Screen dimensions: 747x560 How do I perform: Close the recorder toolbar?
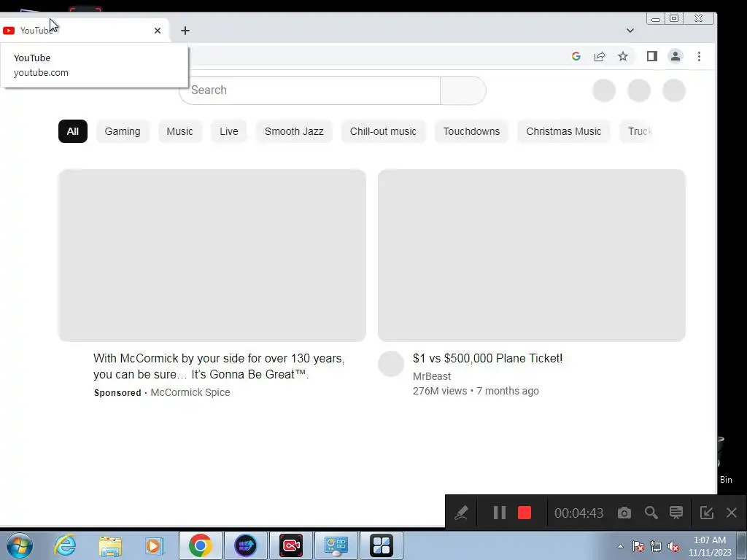coord(732,513)
